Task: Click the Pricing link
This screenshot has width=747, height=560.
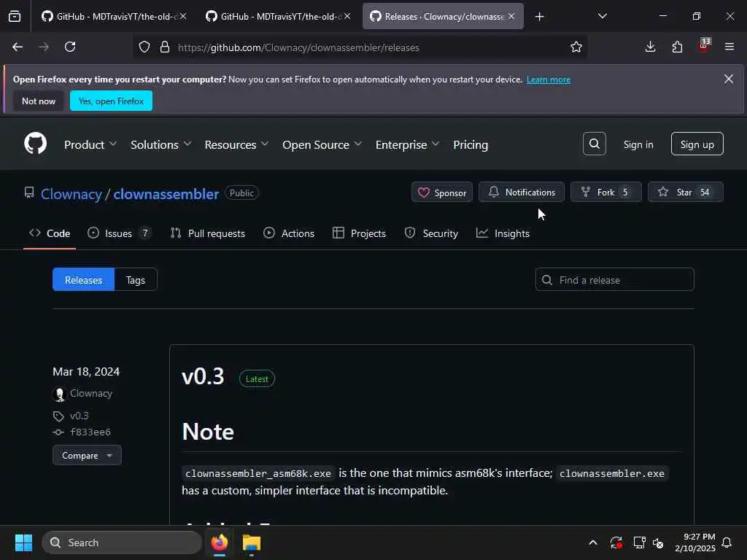Action: (x=471, y=145)
